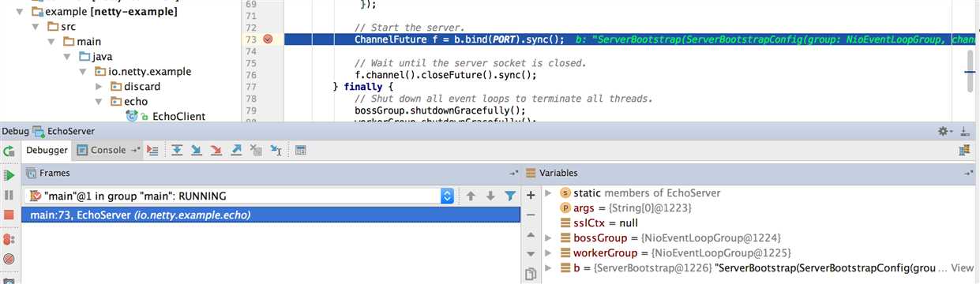This screenshot has width=980, height=284.
Task: Click the Restore Layout icon
Action: [964, 150]
